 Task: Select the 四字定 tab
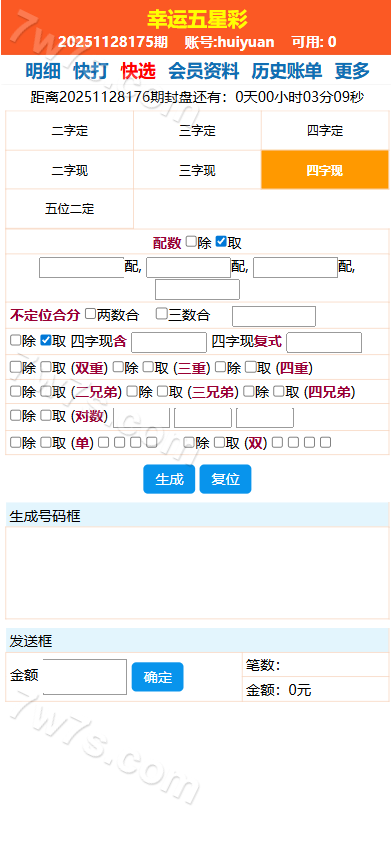325,131
